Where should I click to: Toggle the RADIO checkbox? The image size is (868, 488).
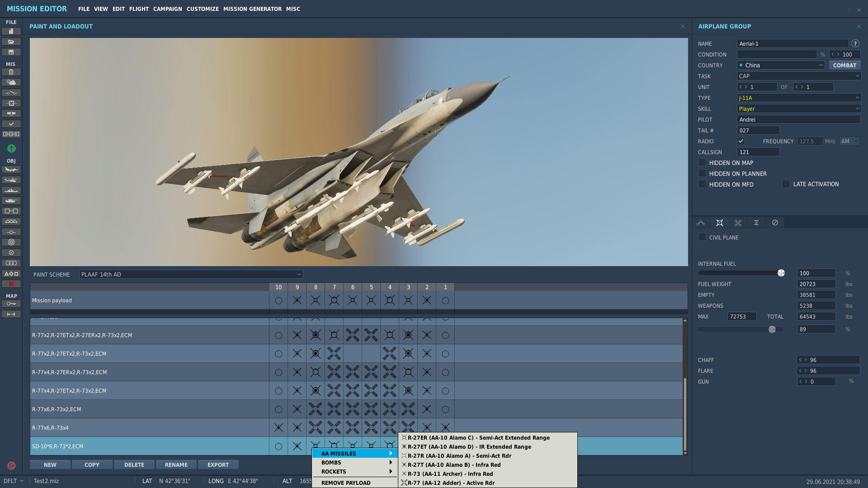point(741,141)
